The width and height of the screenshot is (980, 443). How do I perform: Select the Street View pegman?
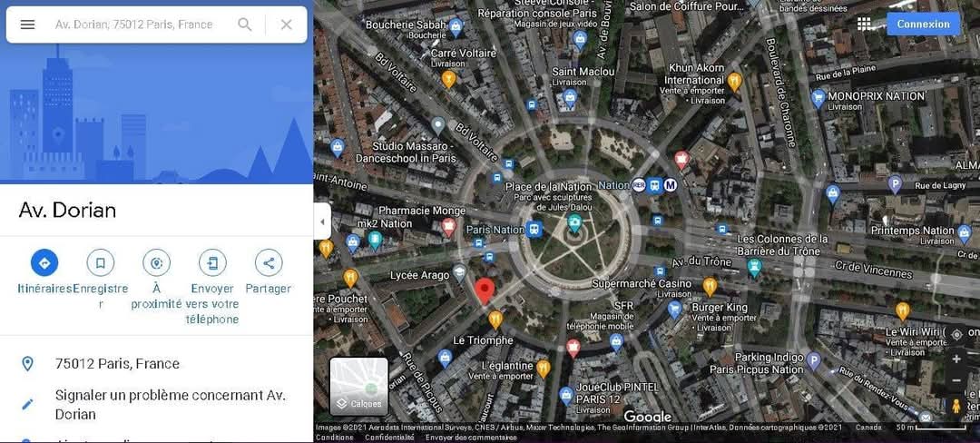coord(956,406)
